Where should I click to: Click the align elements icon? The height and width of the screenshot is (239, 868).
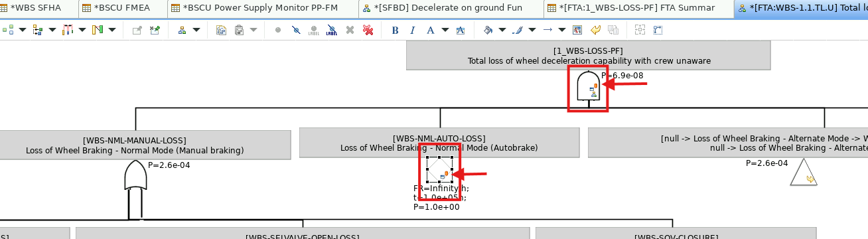(x=98, y=30)
